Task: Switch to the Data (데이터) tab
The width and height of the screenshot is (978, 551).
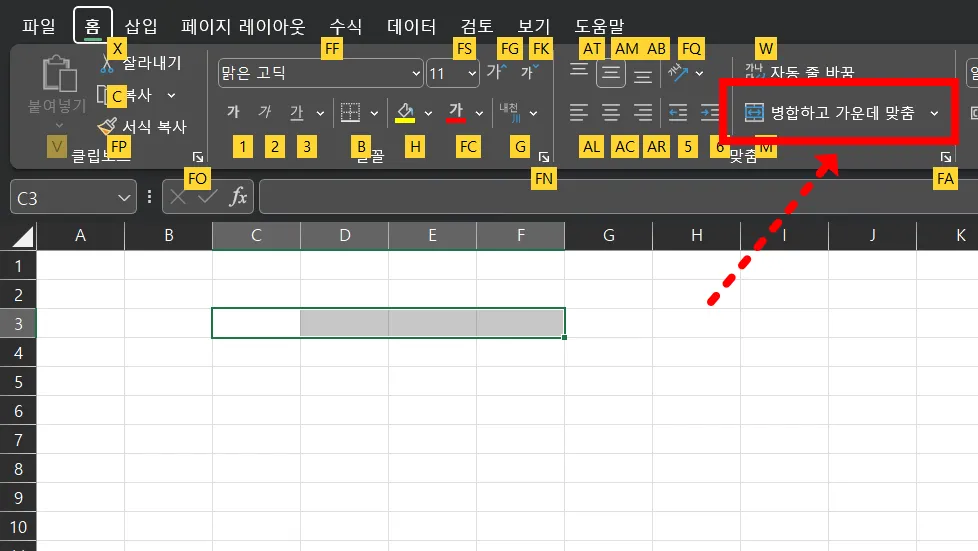Action: point(411,26)
